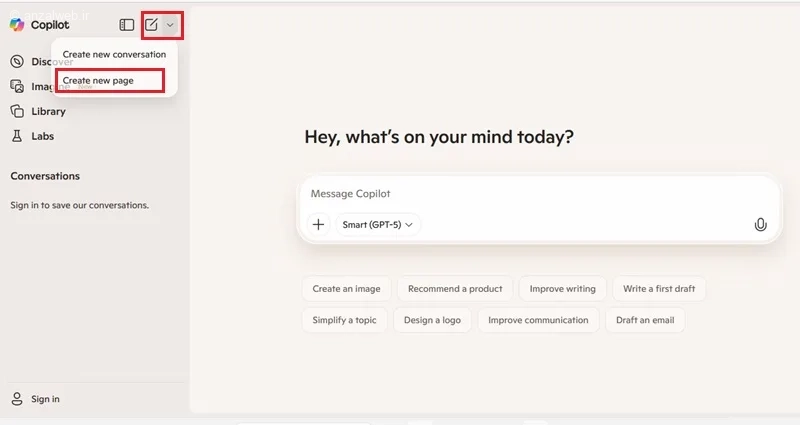This screenshot has height=425, width=800.
Task: Select the Recommend a product suggestion
Action: (455, 289)
